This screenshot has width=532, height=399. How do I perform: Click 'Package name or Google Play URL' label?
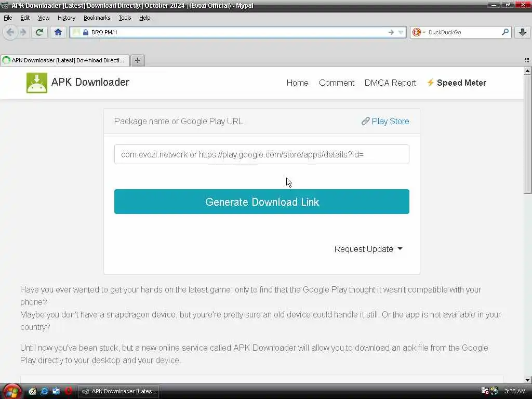point(179,121)
